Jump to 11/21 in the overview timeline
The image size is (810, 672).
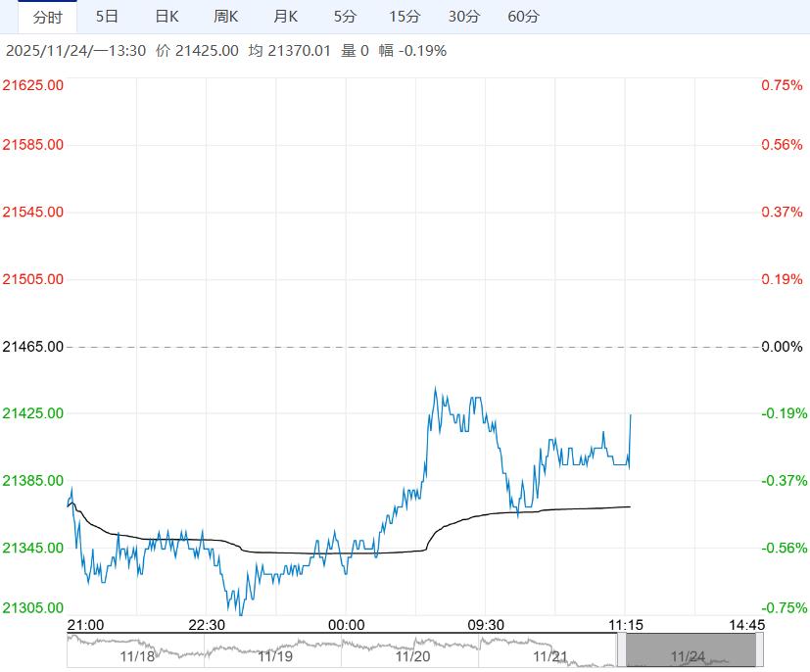click(550, 656)
